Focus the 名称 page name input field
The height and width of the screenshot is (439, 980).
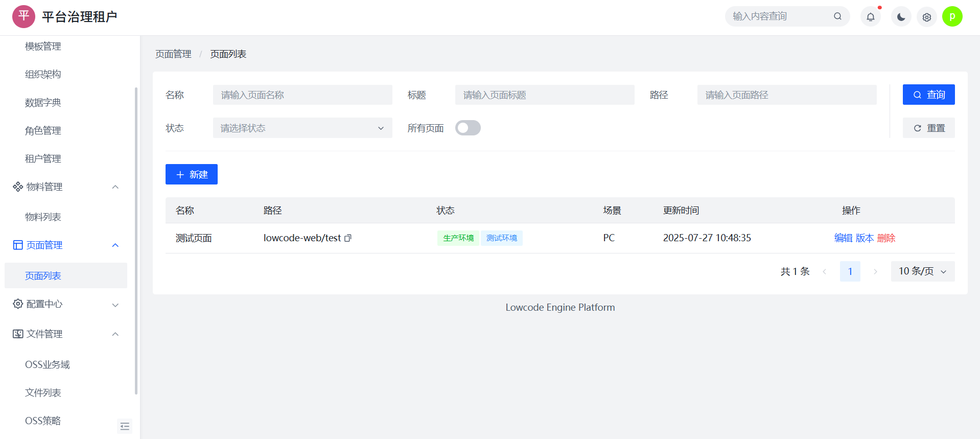(x=302, y=95)
